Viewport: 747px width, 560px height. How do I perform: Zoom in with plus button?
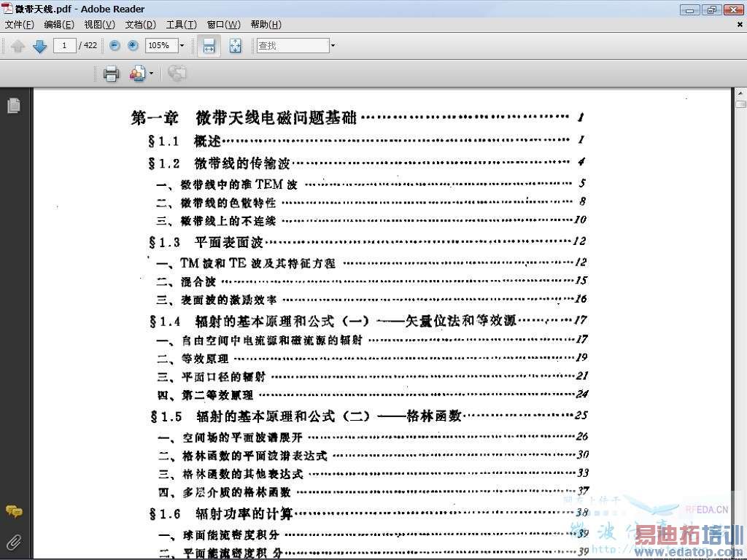click(133, 45)
